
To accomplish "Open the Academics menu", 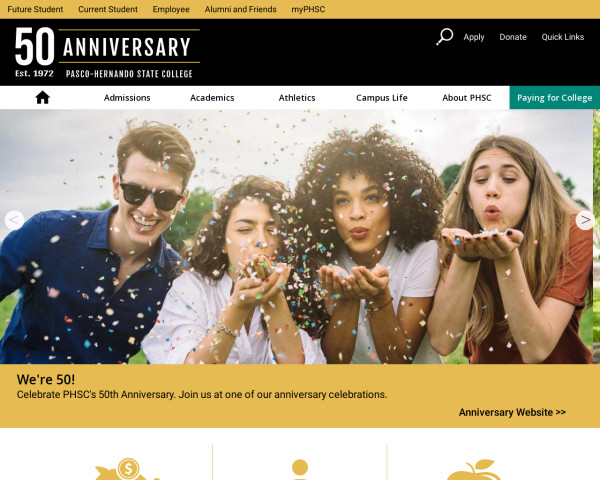I will 212,98.
